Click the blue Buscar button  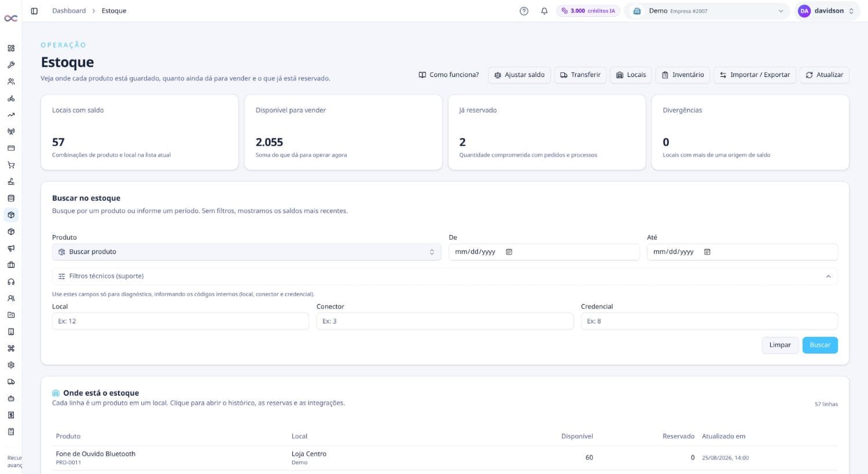[x=820, y=345]
